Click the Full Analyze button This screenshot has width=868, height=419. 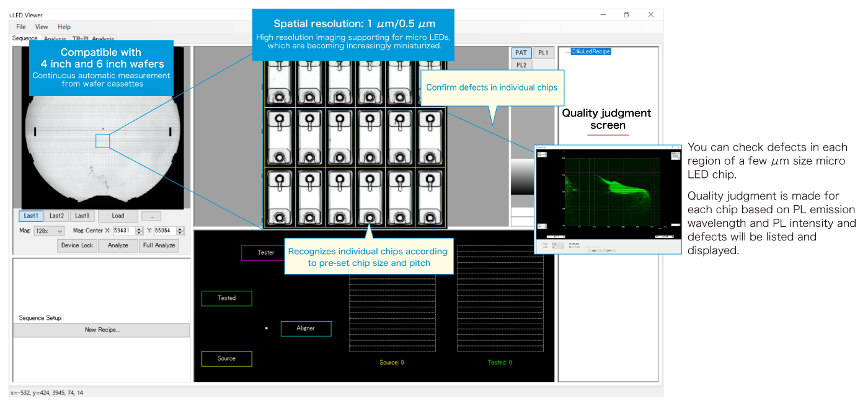[x=159, y=245]
